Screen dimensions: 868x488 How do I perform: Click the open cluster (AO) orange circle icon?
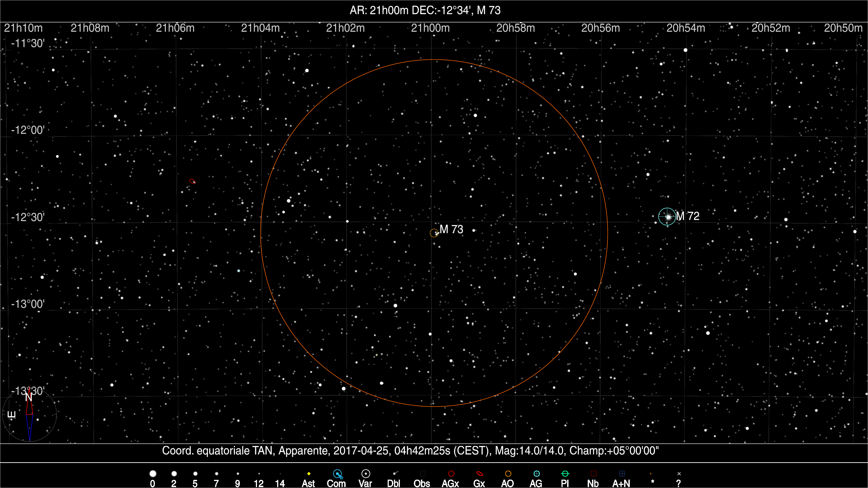pyautogui.click(x=508, y=474)
